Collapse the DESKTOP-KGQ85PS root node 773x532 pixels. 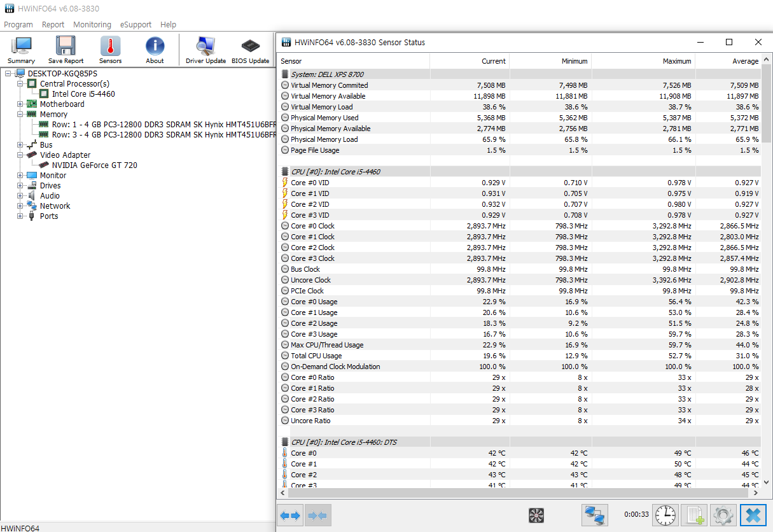tap(8, 74)
